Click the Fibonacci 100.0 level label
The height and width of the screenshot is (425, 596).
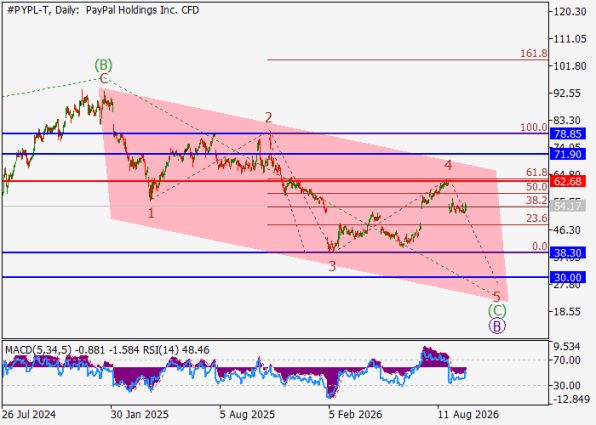pyautogui.click(x=534, y=128)
